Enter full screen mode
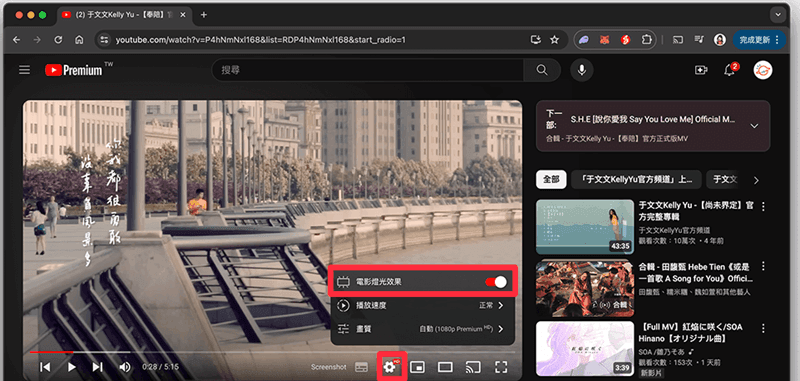Image resolution: width=800 pixels, height=381 pixels. (x=501, y=367)
